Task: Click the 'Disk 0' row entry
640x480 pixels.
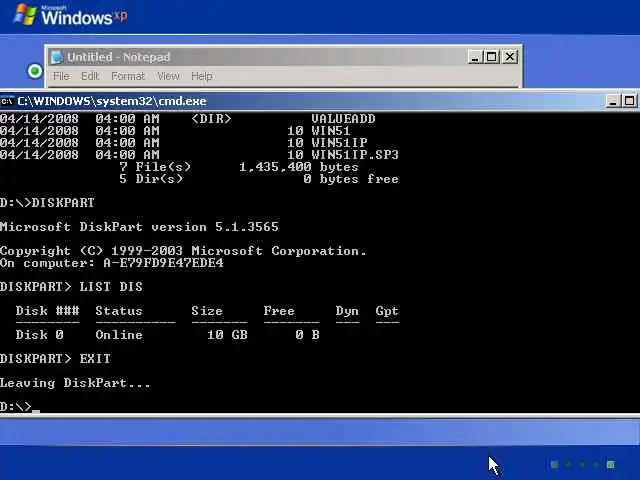Action: (40, 335)
